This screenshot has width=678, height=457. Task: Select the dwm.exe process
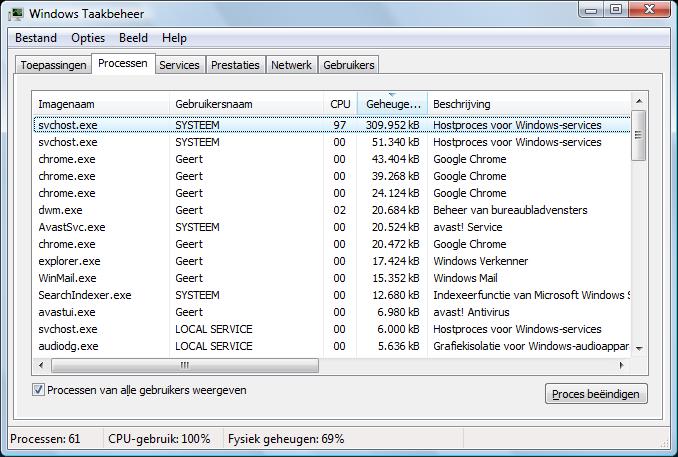[x=332, y=210]
